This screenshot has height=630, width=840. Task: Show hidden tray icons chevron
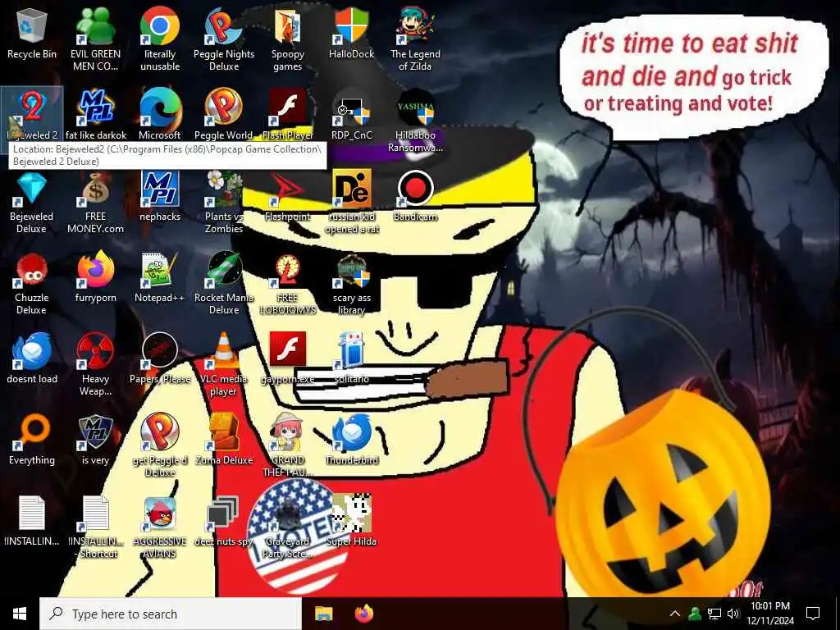pyautogui.click(x=675, y=614)
